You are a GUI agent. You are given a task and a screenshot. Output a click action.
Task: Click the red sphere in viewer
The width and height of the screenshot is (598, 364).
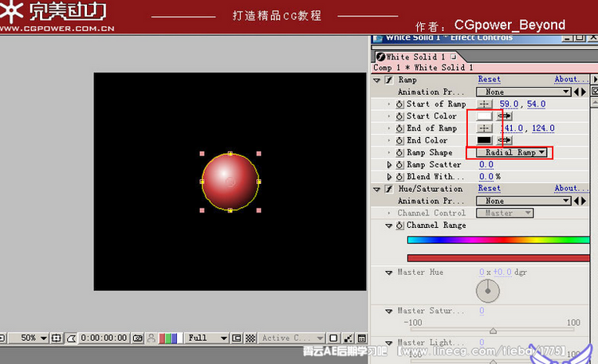coord(230,182)
